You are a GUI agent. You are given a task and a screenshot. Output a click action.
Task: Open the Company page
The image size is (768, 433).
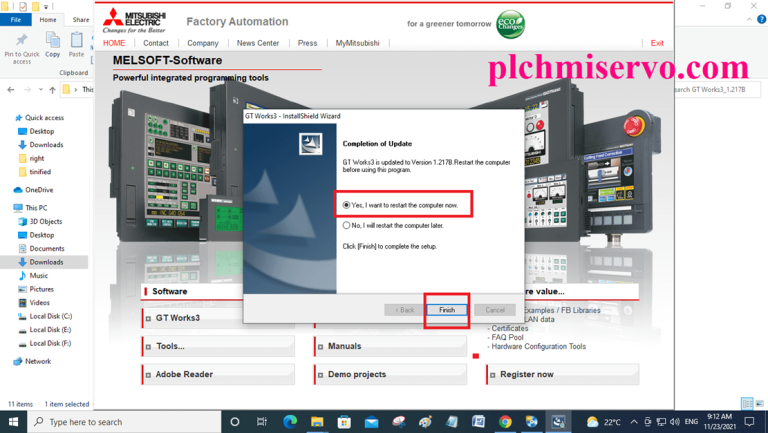[203, 43]
